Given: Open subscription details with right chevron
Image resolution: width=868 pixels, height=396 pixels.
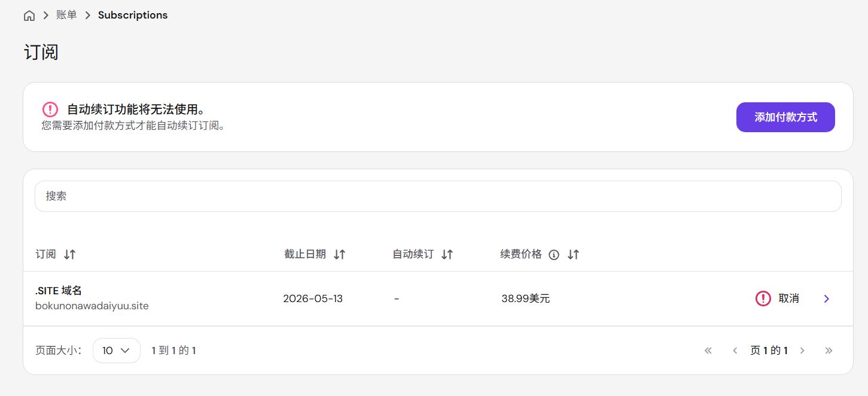Looking at the screenshot, I should 827,298.
